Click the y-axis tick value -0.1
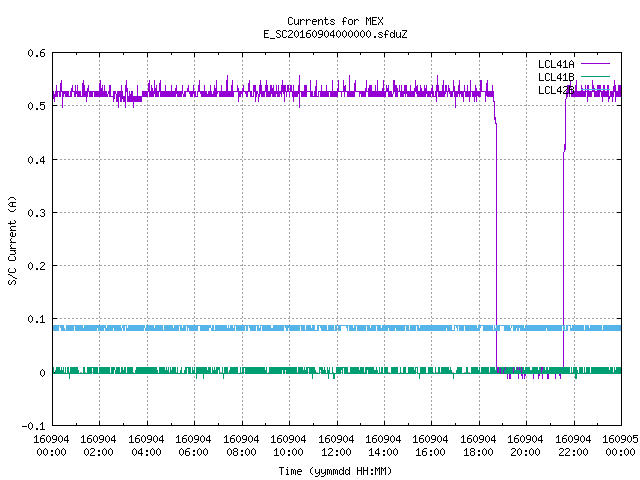Viewport: 640px width, 480px height. (33, 426)
